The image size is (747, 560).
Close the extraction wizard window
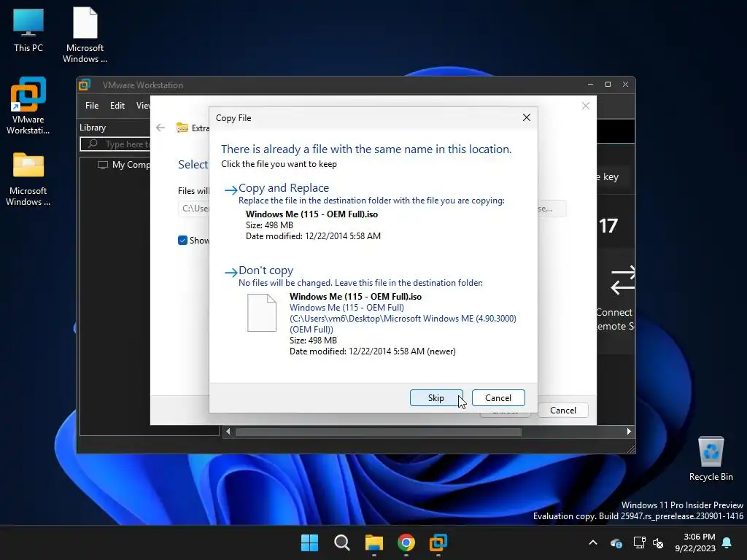coord(586,106)
